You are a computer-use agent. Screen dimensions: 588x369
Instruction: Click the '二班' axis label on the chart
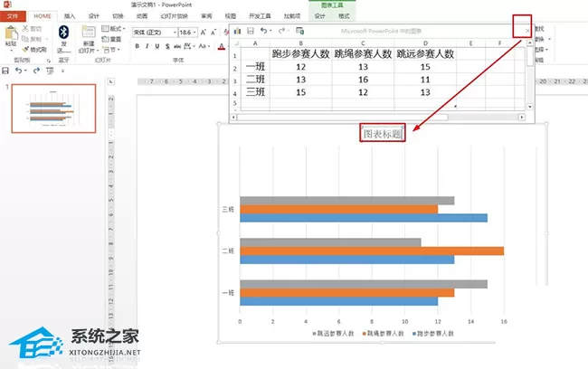pyautogui.click(x=228, y=251)
